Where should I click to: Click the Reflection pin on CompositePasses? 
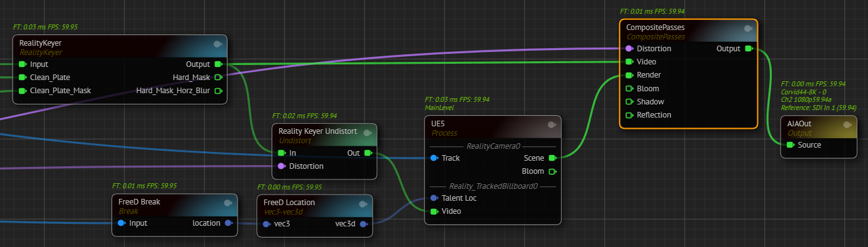pyautogui.click(x=629, y=115)
